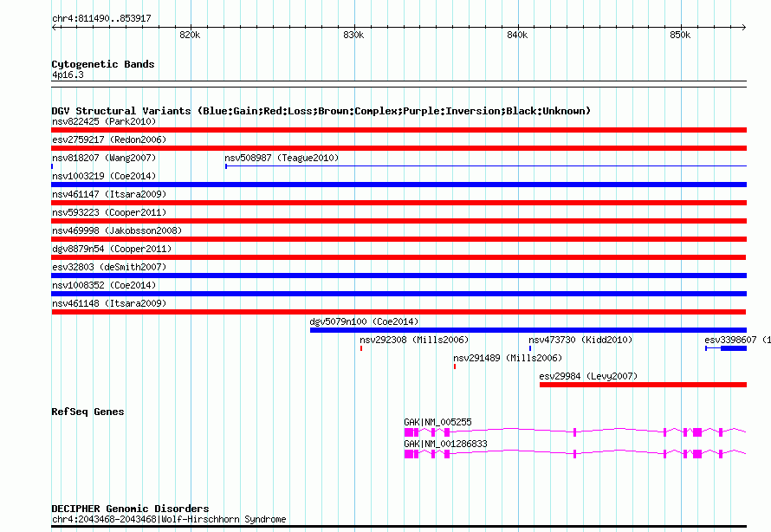This screenshot has width=771, height=532.
Task: Click the 840k ruler tick label
Action: [517, 35]
